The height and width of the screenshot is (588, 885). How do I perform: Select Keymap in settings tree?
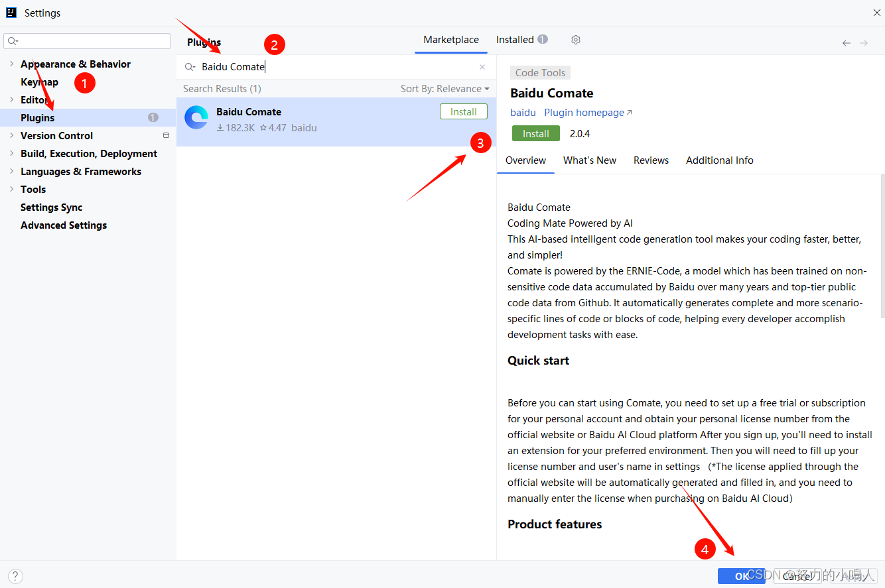[39, 82]
